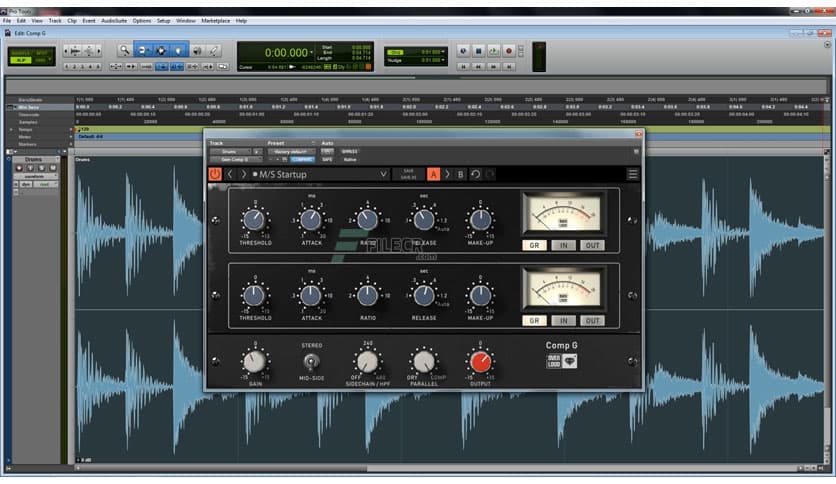Toggle the automation SAFE button

(x=327, y=160)
